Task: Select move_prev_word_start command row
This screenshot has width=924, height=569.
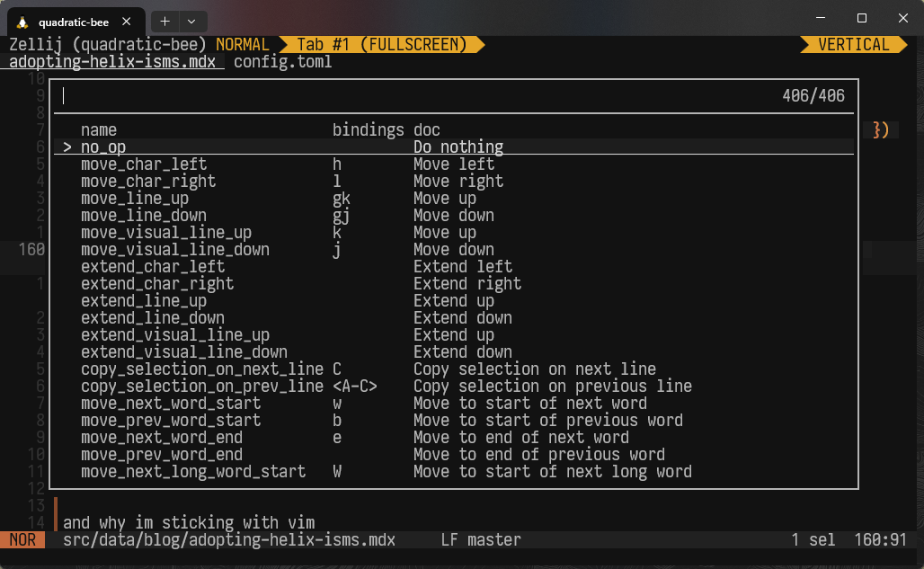Action: pos(454,420)
